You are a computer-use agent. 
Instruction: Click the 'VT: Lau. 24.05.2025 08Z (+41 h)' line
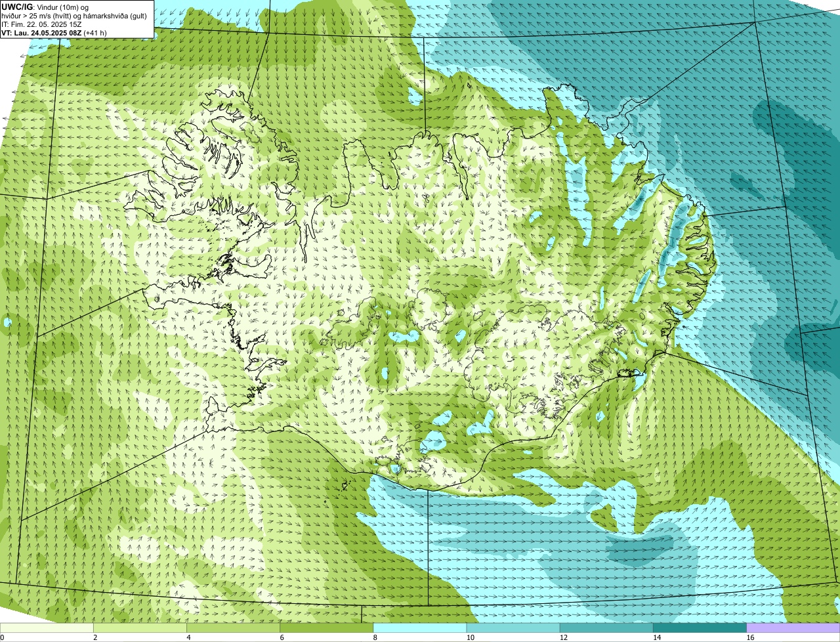pyautogui.click(x=54, y=33)
